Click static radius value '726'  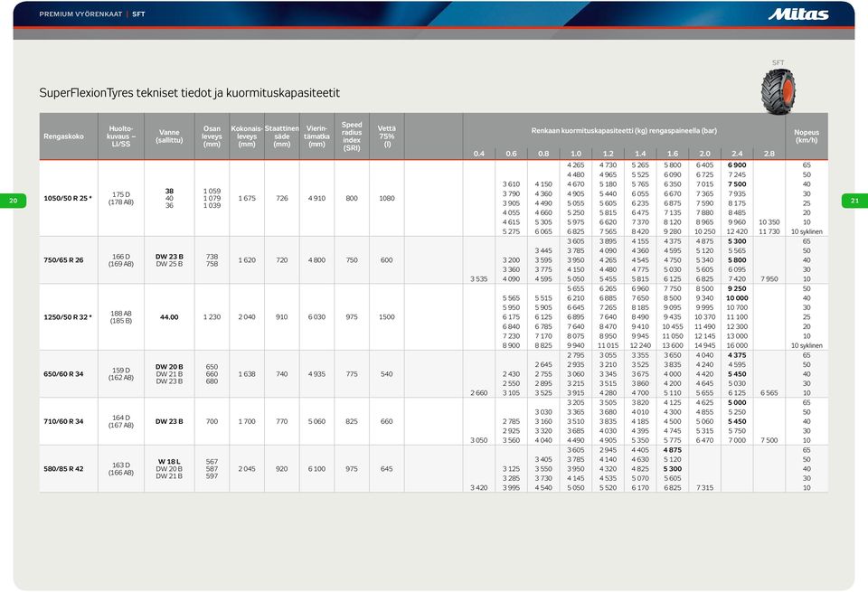point(282,198)
